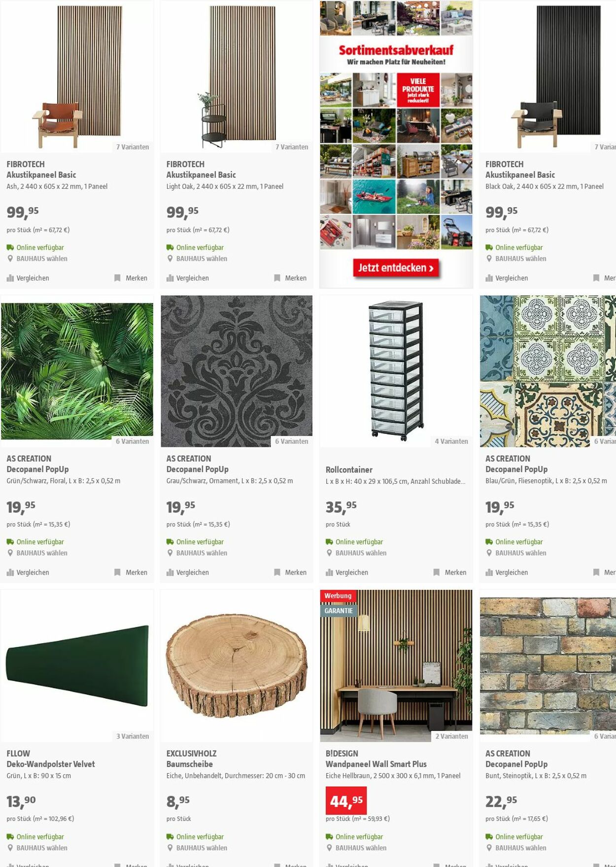Choose BAUHAUS store for Wandpaneel Wall Smart Plus
The width and height of the screenshot is (616, 867).
(x=361, y=848)
